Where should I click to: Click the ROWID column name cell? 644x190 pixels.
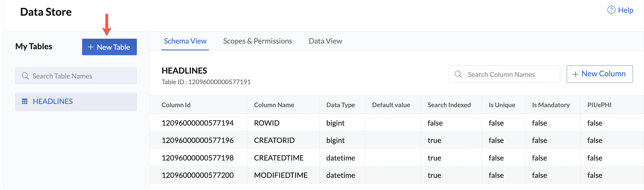pos(266,123)
